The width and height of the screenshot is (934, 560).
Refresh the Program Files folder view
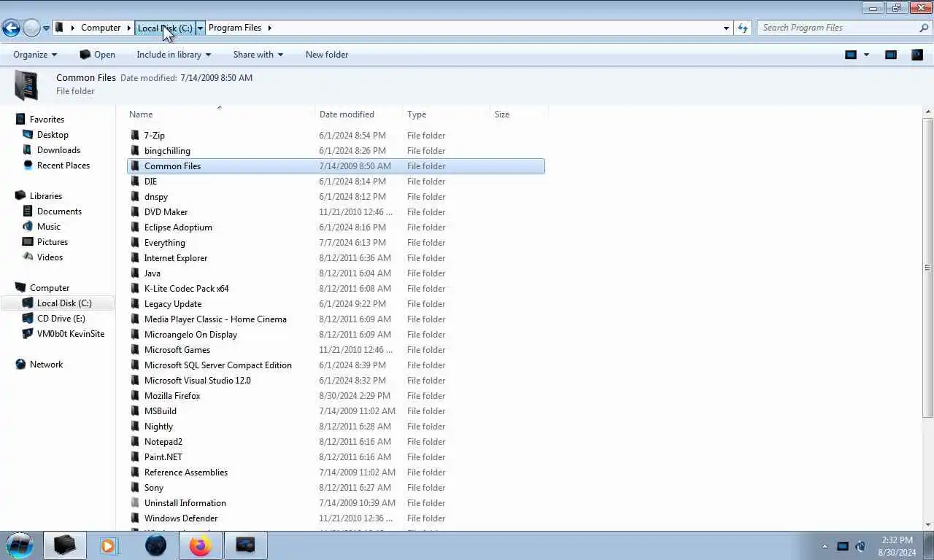tap(743, 28)
